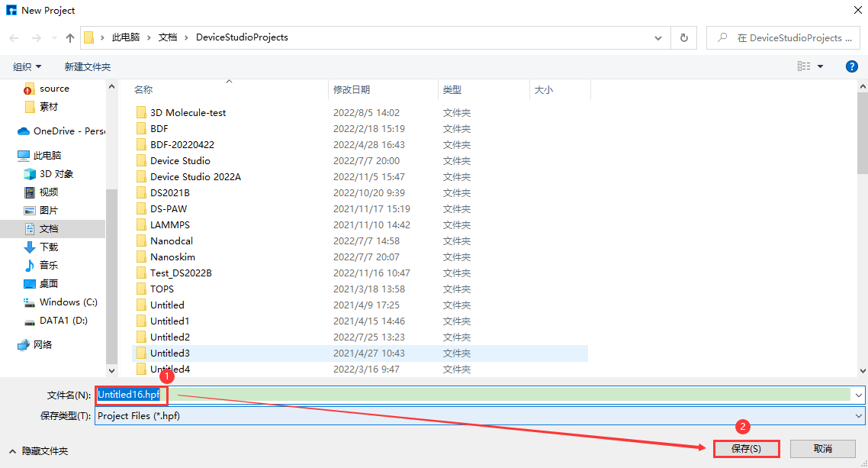Expand the file name dropdown arrow
This screenshot has height=468, width=868.
click(859, 395)
